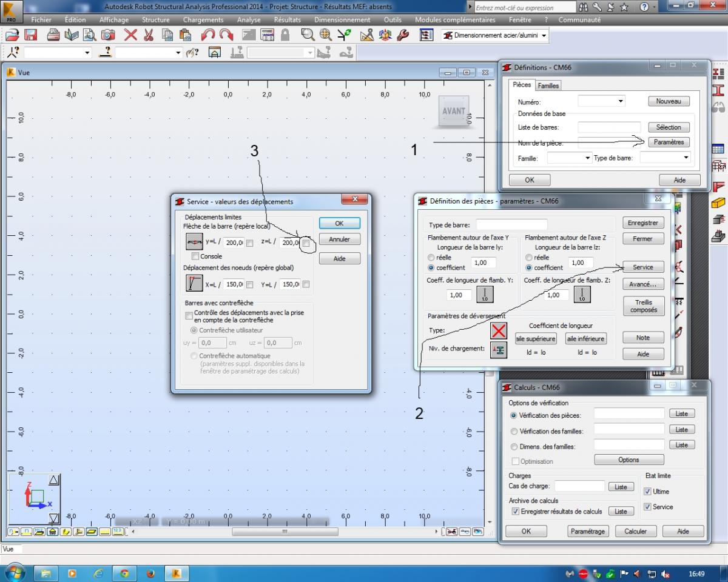This screenshot has width=728, height=582.
Task: Click the Chrome icon in the taskbar
Action: [124, 573]
